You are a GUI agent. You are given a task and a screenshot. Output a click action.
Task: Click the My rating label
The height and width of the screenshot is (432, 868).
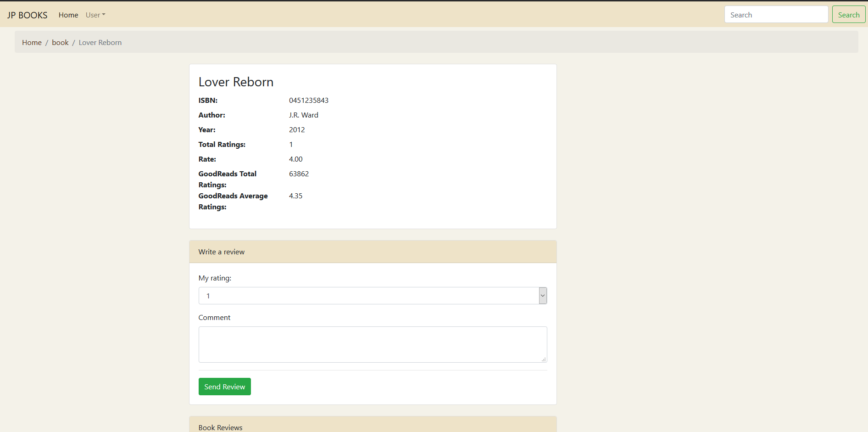pos(215,278)
